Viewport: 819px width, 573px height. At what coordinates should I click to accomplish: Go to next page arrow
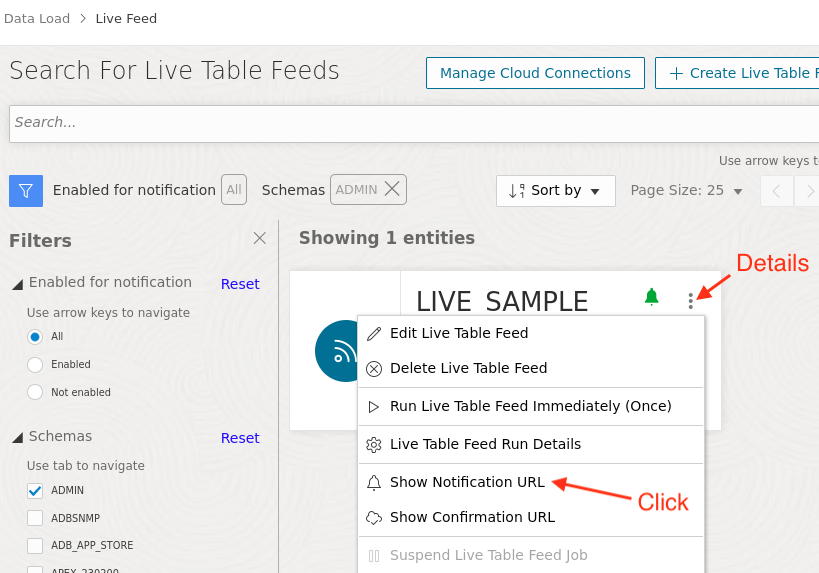click(809, 191)
